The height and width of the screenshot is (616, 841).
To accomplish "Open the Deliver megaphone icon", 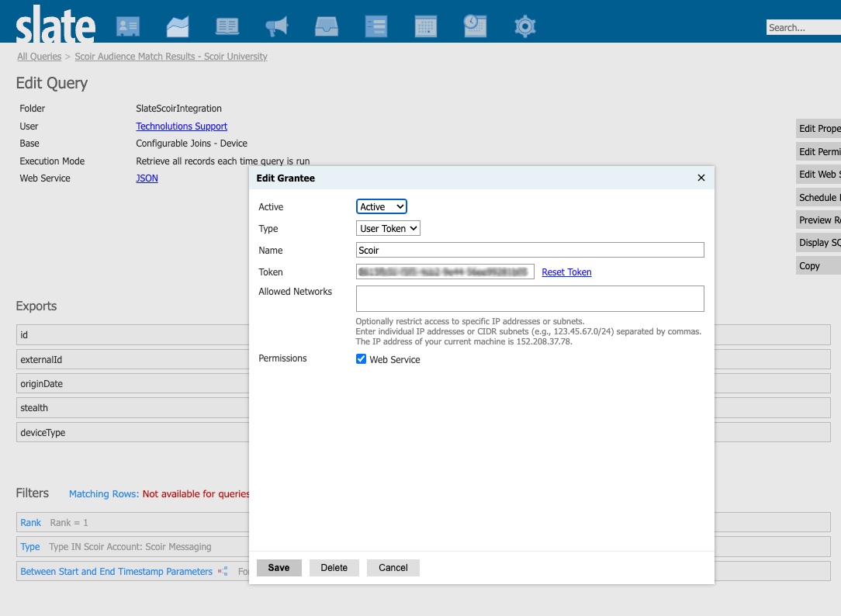I will (x=277, y=26).
